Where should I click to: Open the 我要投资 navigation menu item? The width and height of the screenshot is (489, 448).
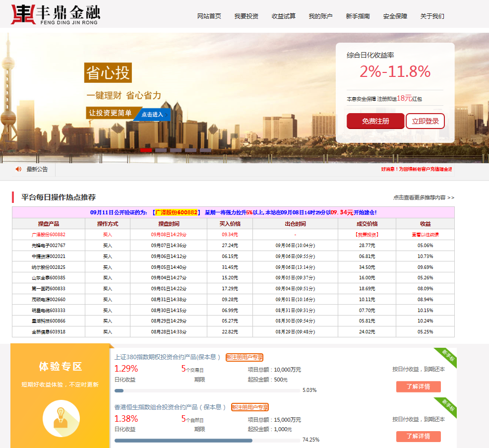tap(246, 16)
